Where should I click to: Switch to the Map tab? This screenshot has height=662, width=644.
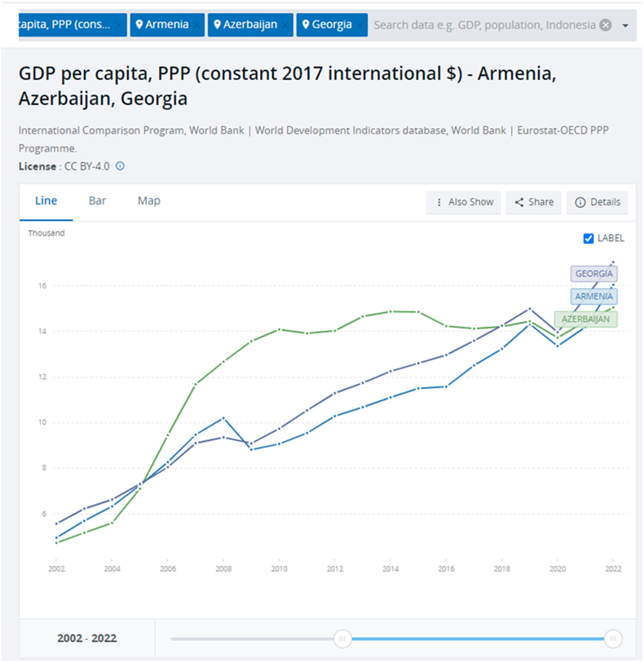click(x=148, y=201)
